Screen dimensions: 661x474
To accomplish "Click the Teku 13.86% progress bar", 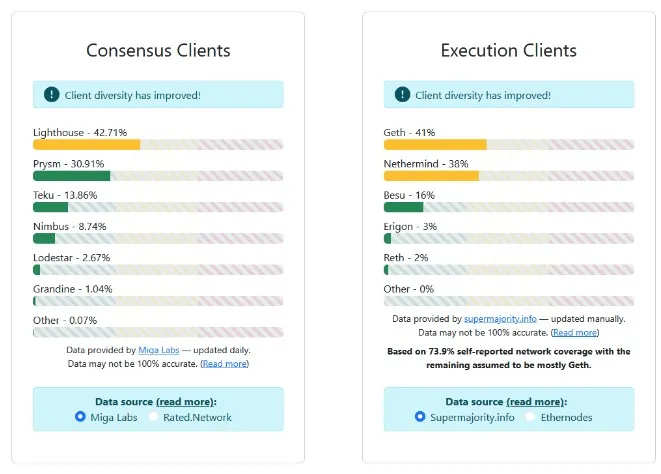I will 158,207.
